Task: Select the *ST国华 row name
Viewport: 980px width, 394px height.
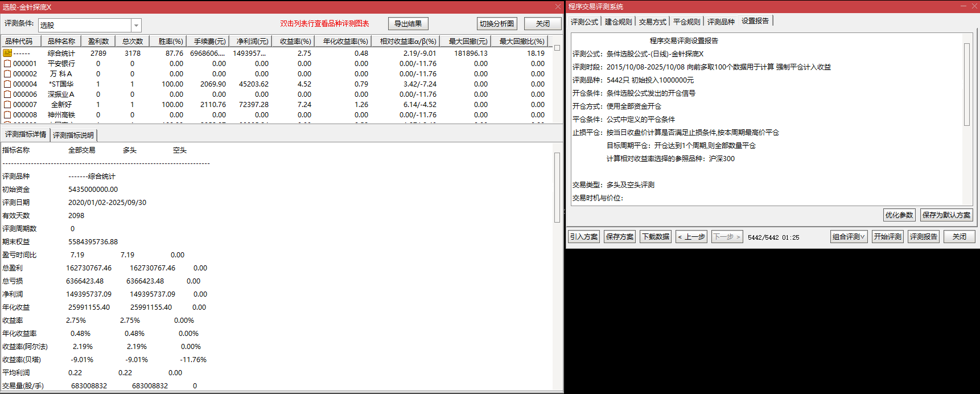Action: coord(61,84)
